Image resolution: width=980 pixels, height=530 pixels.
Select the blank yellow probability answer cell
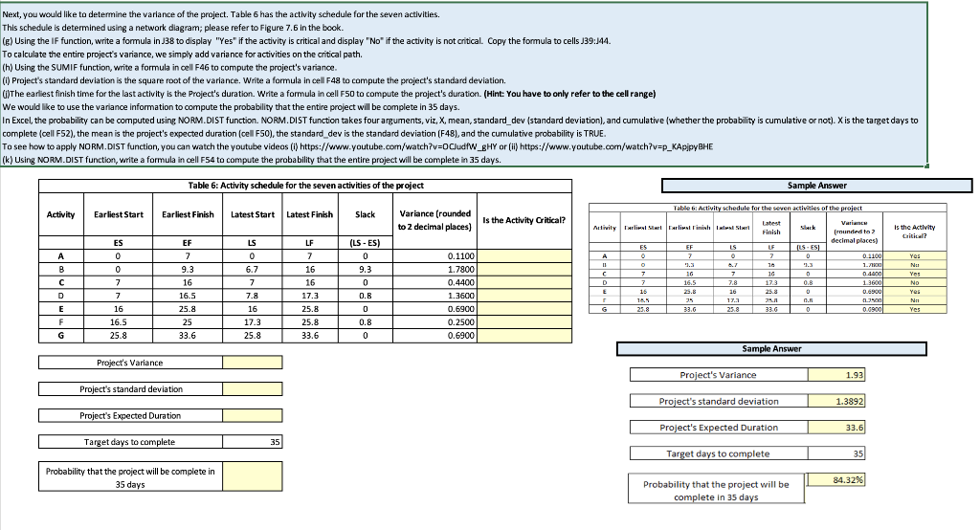[x=253, y=476]
